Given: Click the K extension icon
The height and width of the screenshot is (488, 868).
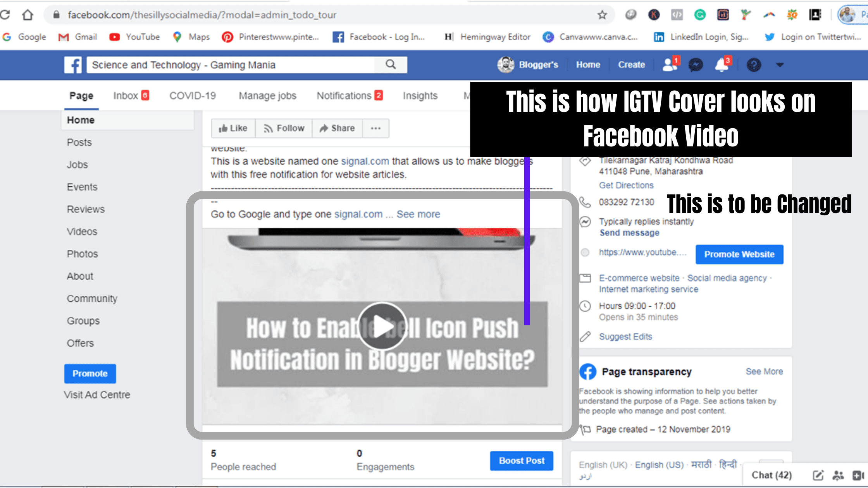Looking at the screenshot, I should click(x=654, y=15).
